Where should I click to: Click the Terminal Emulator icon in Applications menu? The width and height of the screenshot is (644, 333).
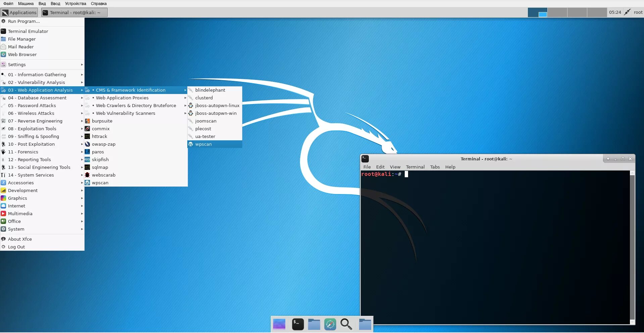tap(3, 31)
